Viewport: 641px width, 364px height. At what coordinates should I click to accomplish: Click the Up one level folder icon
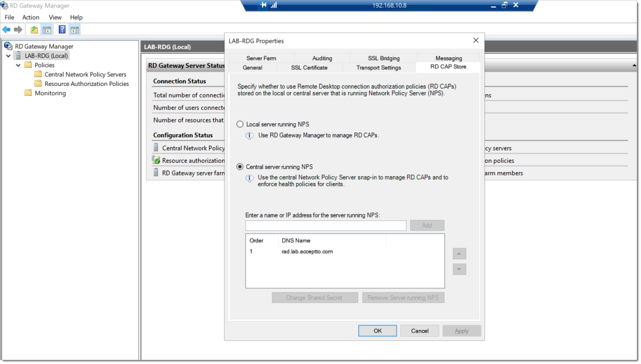(34, 30)
